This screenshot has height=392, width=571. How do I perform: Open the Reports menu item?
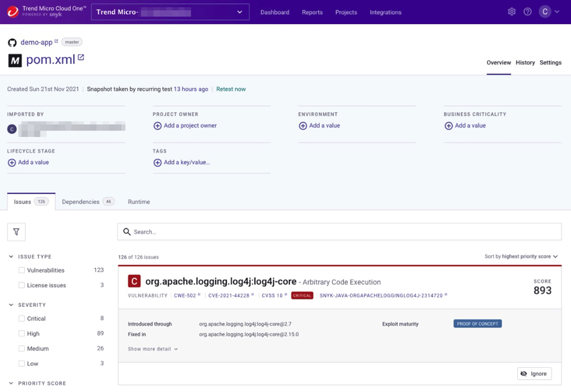312,12
